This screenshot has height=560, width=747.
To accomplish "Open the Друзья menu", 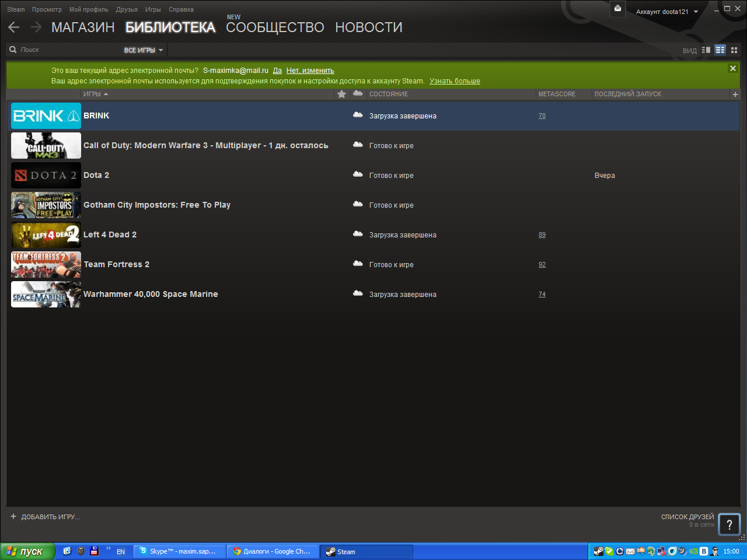I will point(127,9).
